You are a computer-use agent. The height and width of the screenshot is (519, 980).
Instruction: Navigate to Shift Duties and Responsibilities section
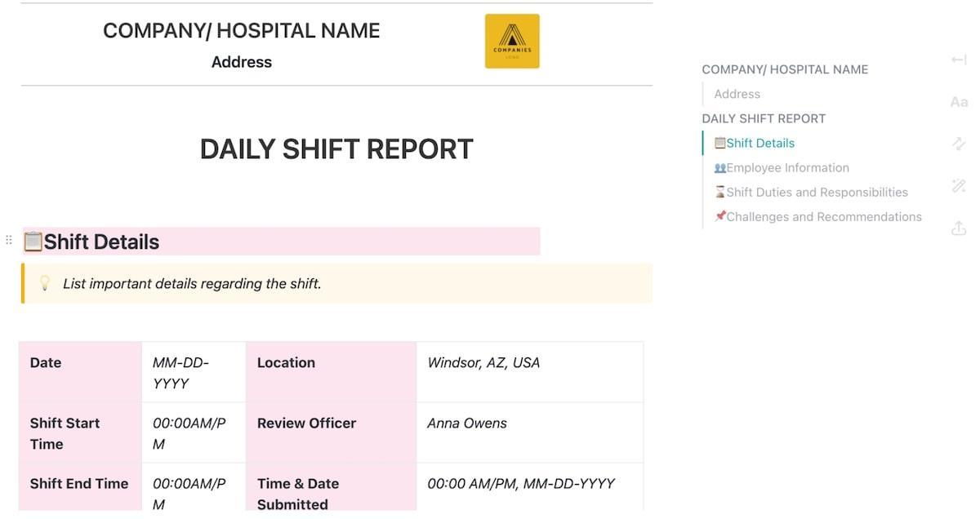tap(817, 192)
